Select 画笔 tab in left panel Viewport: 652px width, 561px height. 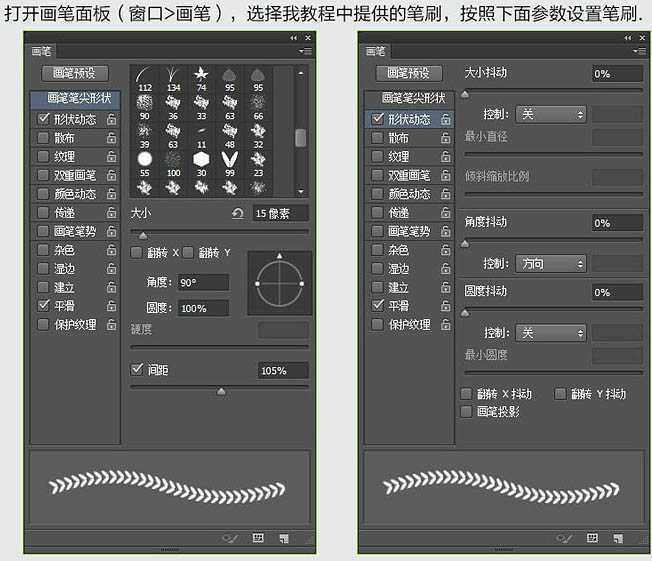[x=42, y=51]
